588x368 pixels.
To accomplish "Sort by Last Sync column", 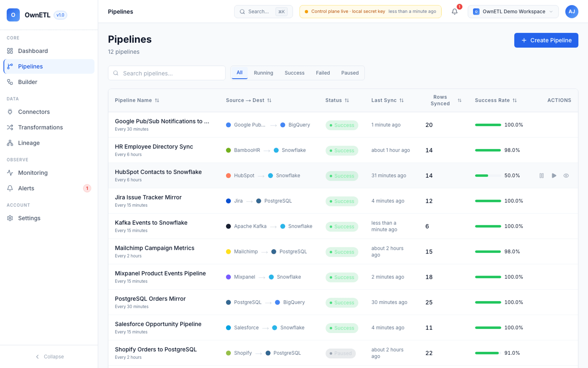I will coord(387,100).
